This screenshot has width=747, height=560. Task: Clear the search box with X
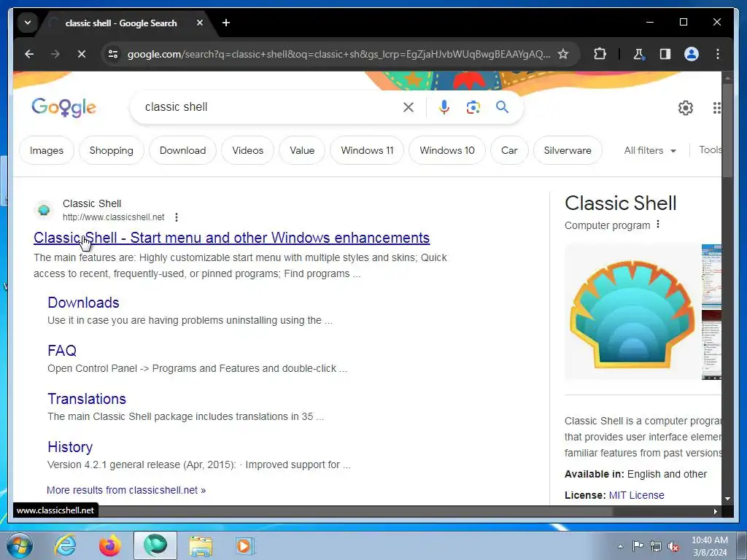409,107
